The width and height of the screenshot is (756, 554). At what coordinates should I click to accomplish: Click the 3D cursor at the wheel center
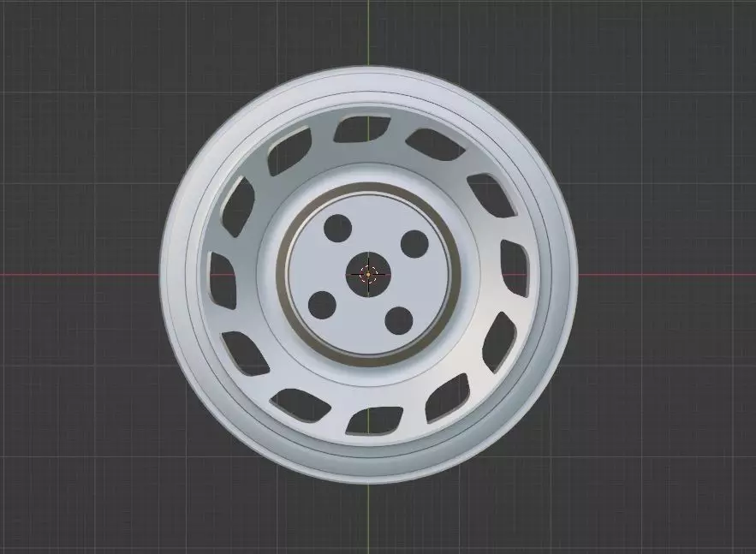pyautogui.click(x=368, y=274)
